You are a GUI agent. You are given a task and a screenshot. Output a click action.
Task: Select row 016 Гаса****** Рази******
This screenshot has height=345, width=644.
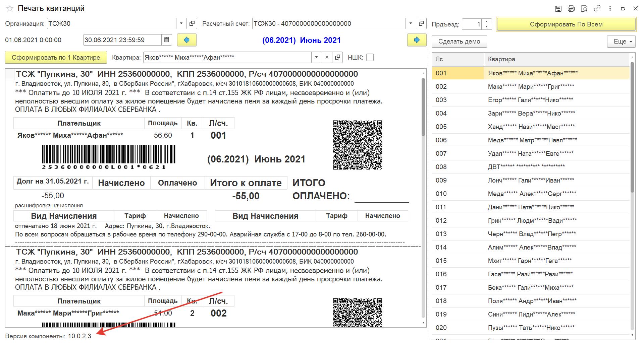point(531,274)
